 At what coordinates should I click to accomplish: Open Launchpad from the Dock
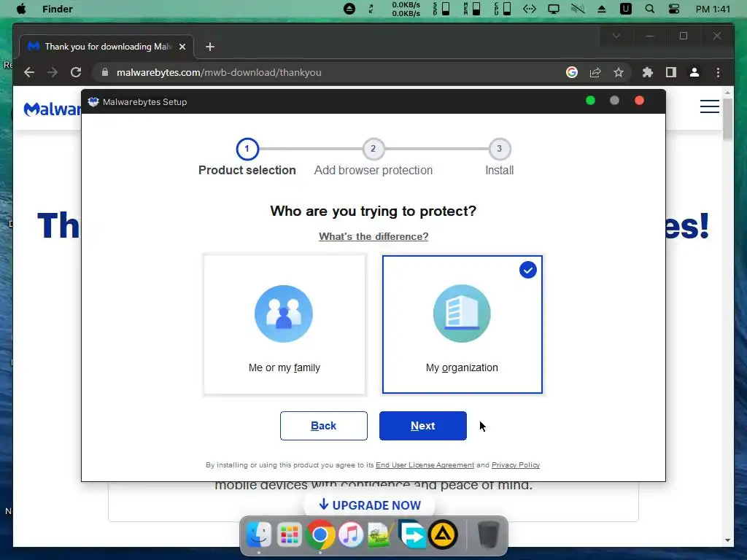pos(289,535)
